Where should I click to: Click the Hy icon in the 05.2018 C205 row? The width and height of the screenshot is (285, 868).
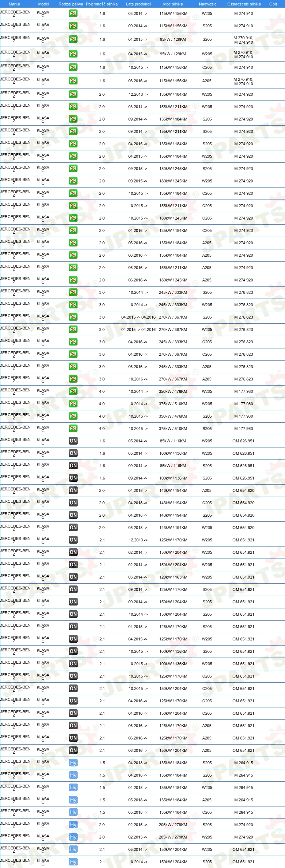pos(73,812)
